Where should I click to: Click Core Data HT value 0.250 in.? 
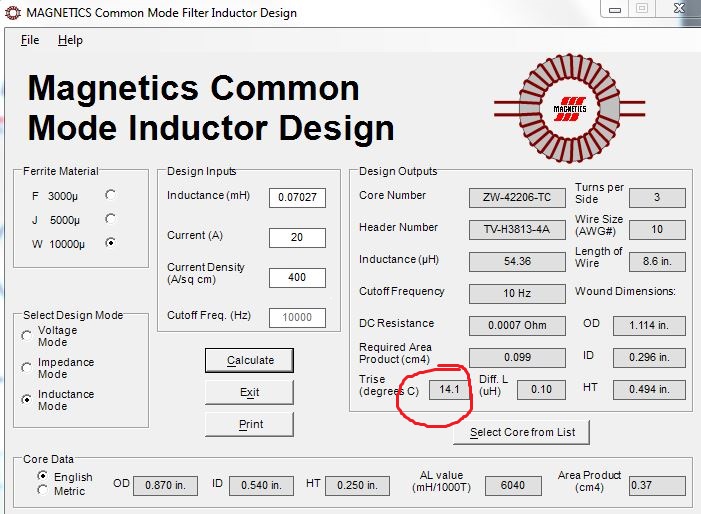(x=358, y=486)
